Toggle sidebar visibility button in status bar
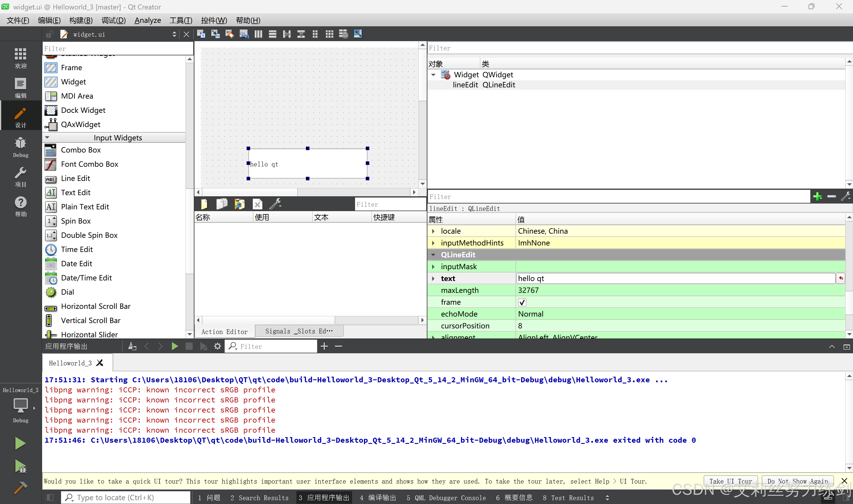Screen dimensions: 853x504 [x=50, y=497]
